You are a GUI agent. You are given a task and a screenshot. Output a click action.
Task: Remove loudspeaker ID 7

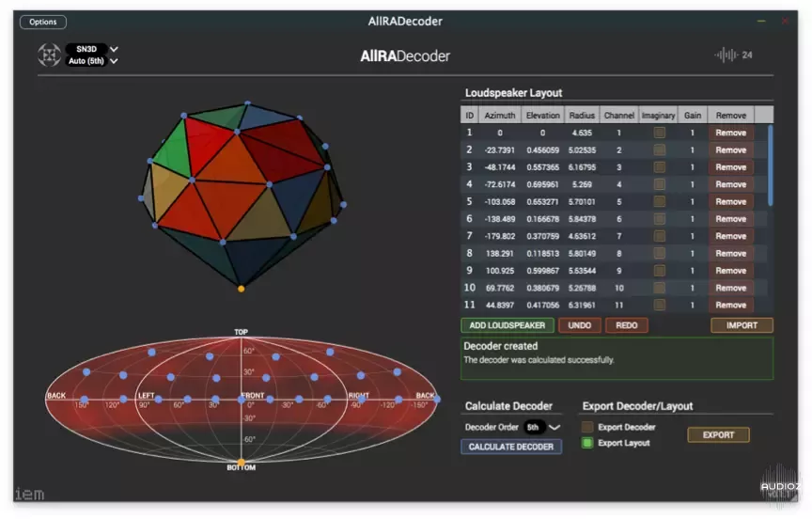pyautogui.click(x=730, y=236)
